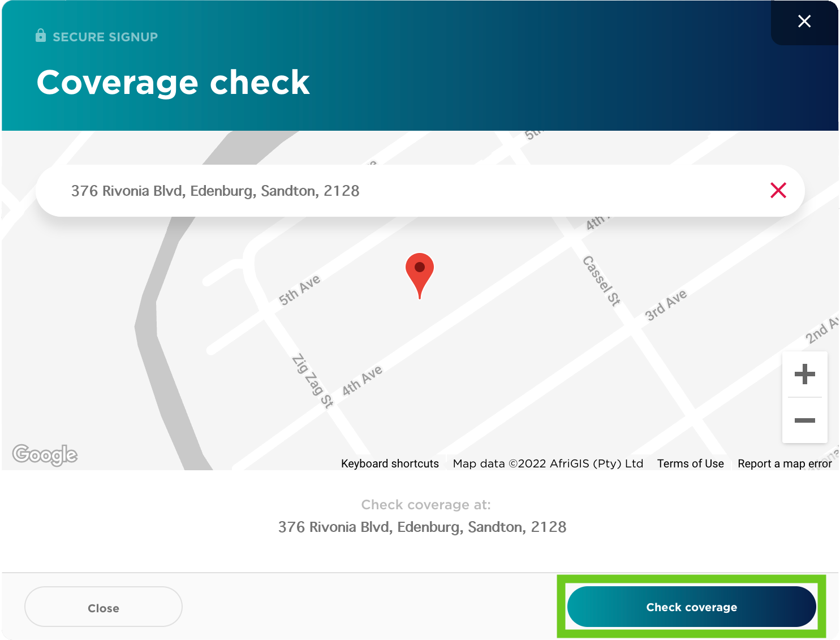Zoom in on the map
The height and width of the screenshot is (640, 840).
pyautogui.click(x=804, y=374)
